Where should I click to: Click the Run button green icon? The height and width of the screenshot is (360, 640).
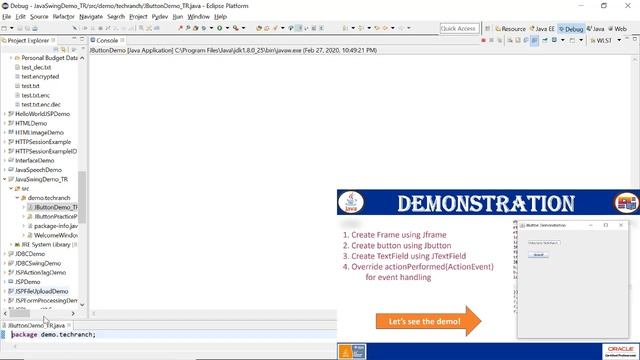220,28
